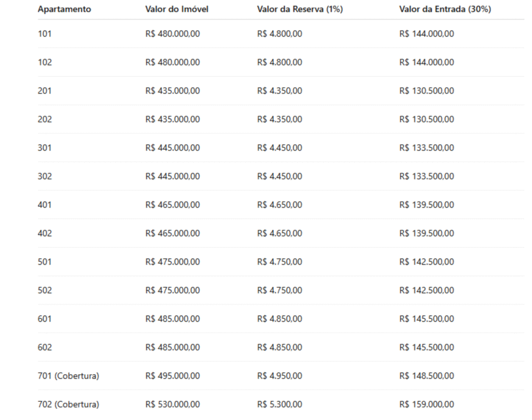
Task: Select the R$ 5.300,00 reserve value
Action: 280,404
